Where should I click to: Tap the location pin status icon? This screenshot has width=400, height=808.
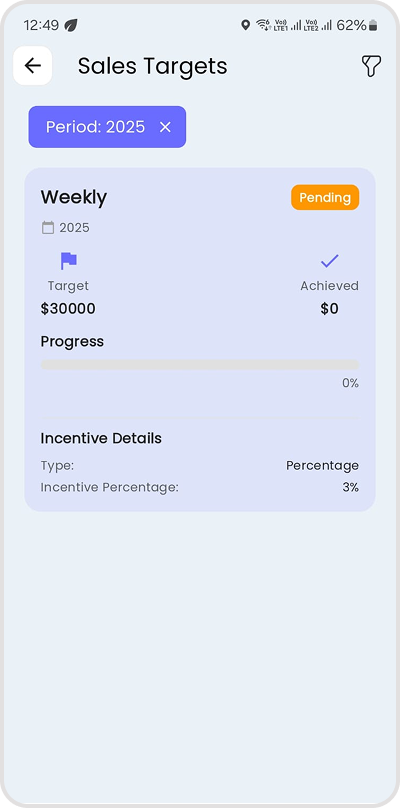[x=245, y=25]
